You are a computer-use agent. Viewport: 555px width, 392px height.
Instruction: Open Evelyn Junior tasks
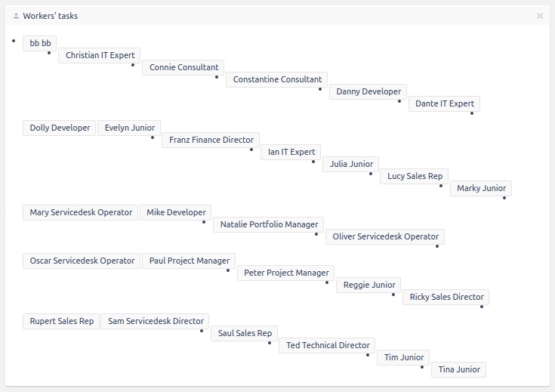[x=129, y=128]
